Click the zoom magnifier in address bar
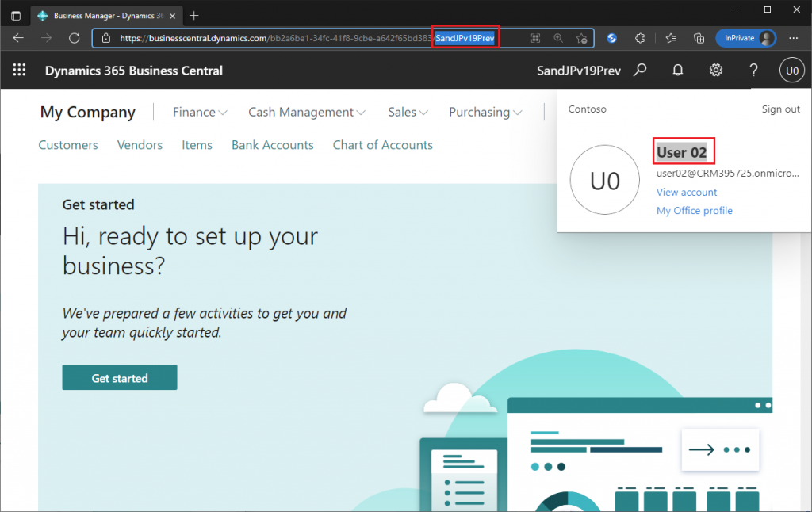This screenshot has height=512, width=812. pos(558,38)
